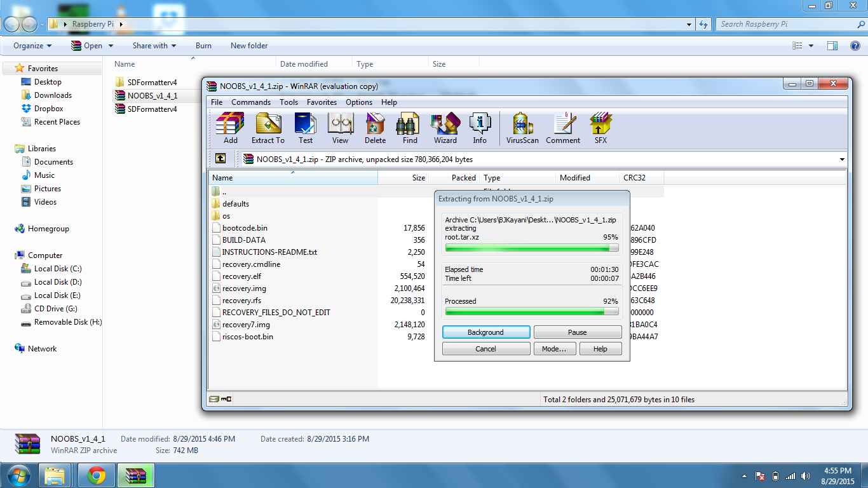
Task: Click the Extract To toolbar icon
Action: pos(268,128)
